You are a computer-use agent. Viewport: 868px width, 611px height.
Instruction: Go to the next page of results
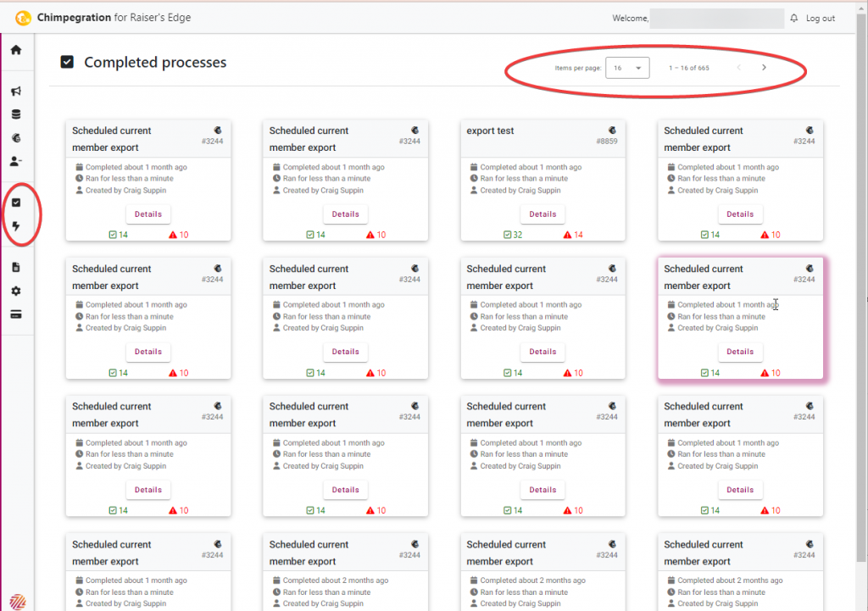764,68
